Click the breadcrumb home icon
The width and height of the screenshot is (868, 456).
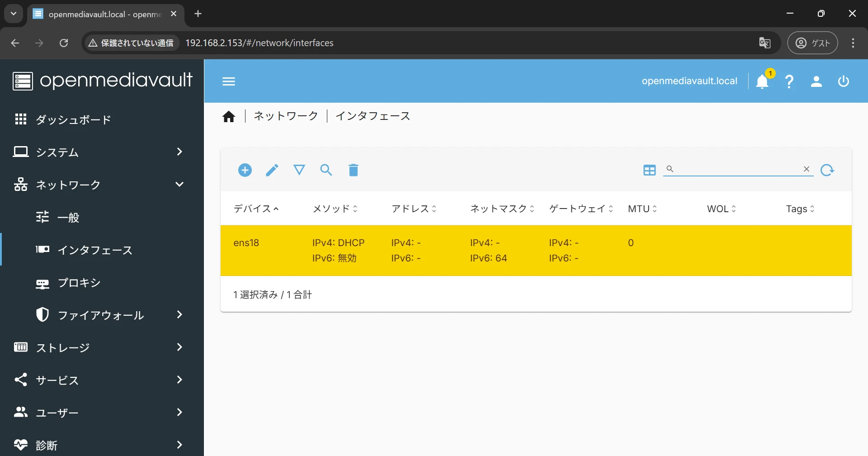[x=229, y=117]
